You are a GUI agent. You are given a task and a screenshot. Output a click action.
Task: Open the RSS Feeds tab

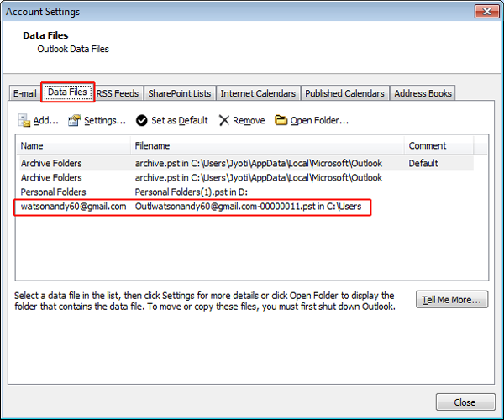(118, 93)
